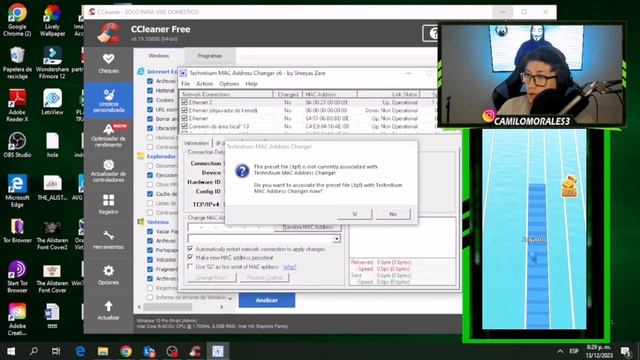Click CCleaner horizontal scrollbar thumb
Screen dimensions: 640x360
coord(167,307)
